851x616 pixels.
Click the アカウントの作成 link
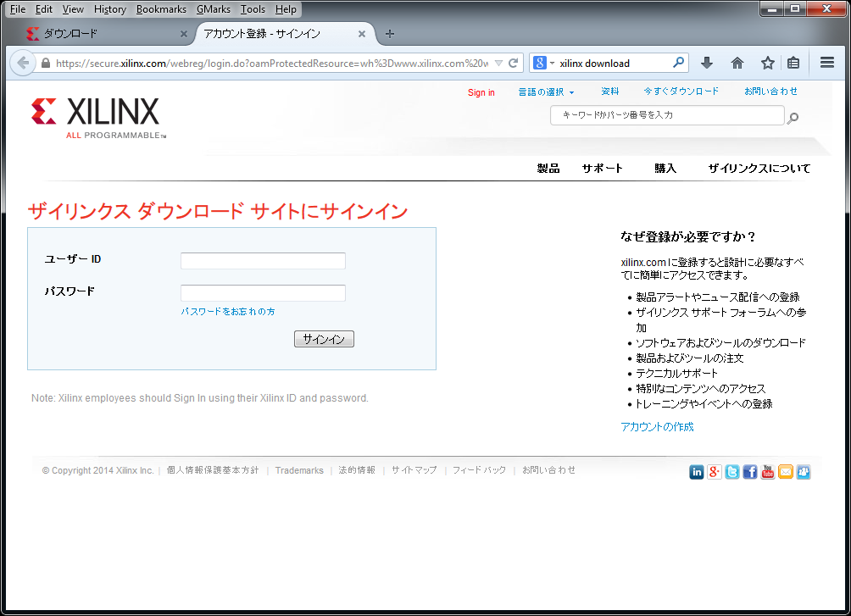[657, 427]
